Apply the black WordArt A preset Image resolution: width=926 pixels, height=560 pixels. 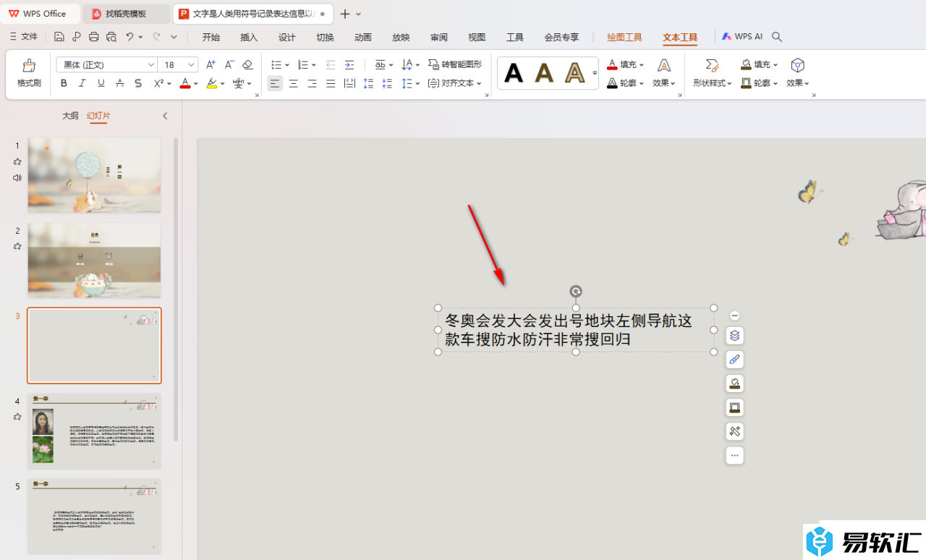(514, 73)
